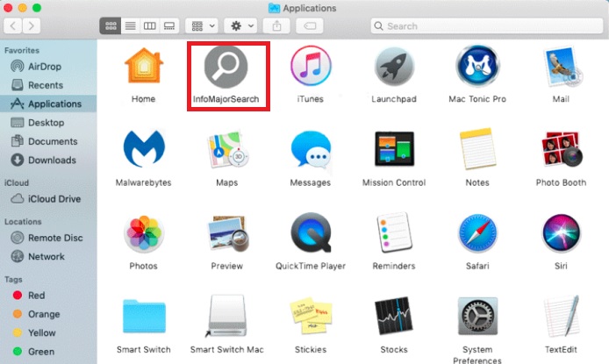
Task: Select the Stocks app icon
Action: pos(394,316)
